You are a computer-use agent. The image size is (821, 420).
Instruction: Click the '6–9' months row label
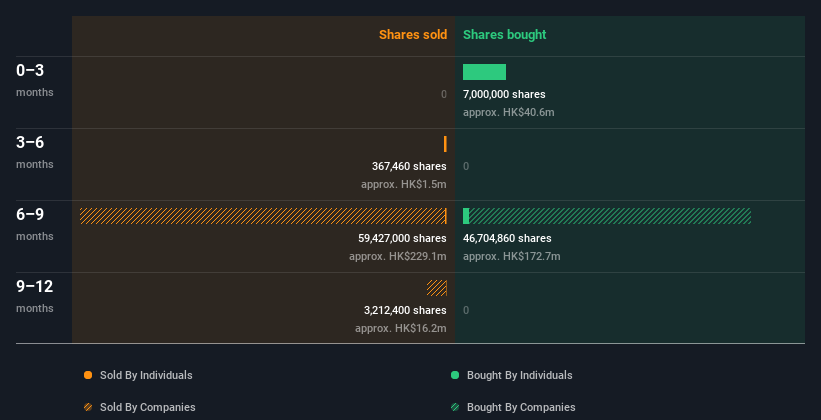point(35,224)
